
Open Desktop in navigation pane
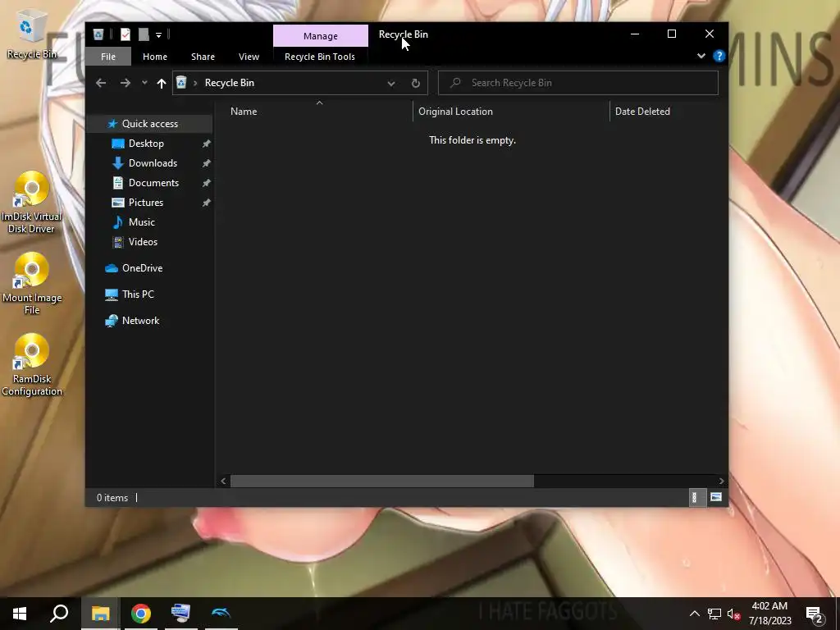point(146,144)
